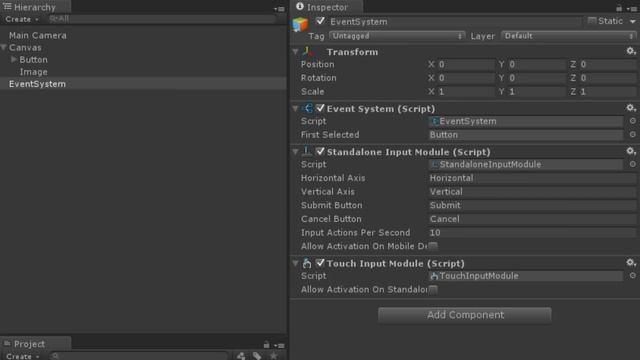640x360 pixels.
Task: Open object picker for StandaloneInputModule script
Action: (632, 164)
